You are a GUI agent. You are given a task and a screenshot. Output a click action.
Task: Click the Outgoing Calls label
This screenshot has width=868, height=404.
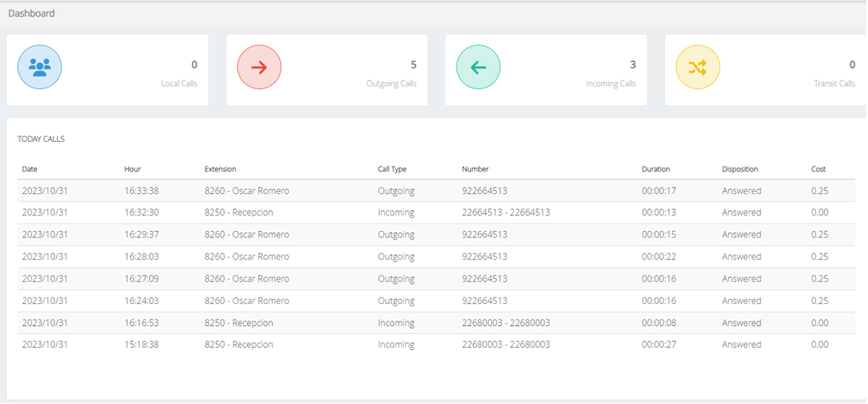pos(391,83)
